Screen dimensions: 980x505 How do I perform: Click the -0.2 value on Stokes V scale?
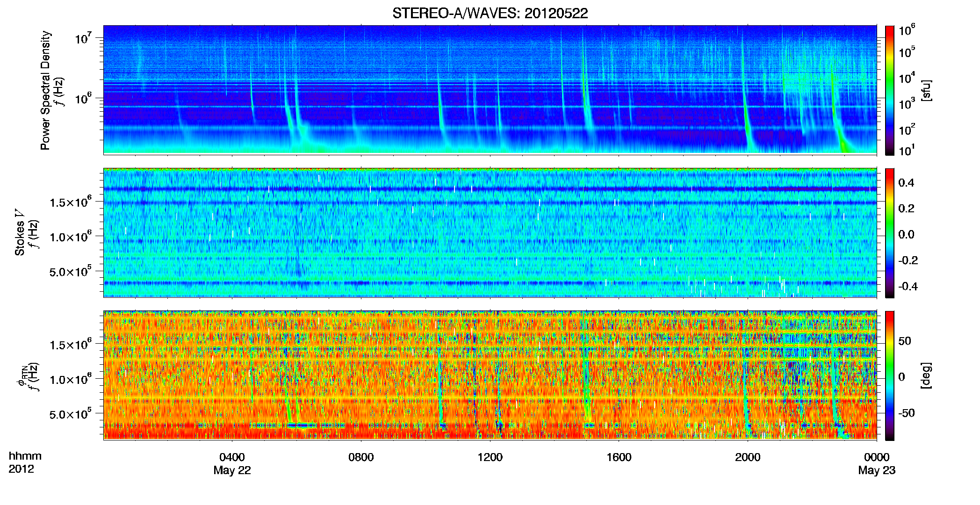(908, 260)
